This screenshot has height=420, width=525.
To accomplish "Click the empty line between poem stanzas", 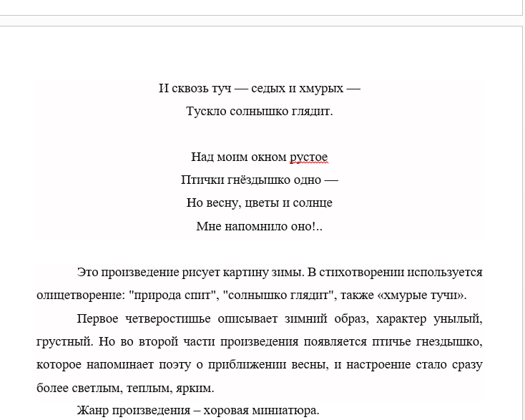I will pyautogui.click(x=259, y=135).
